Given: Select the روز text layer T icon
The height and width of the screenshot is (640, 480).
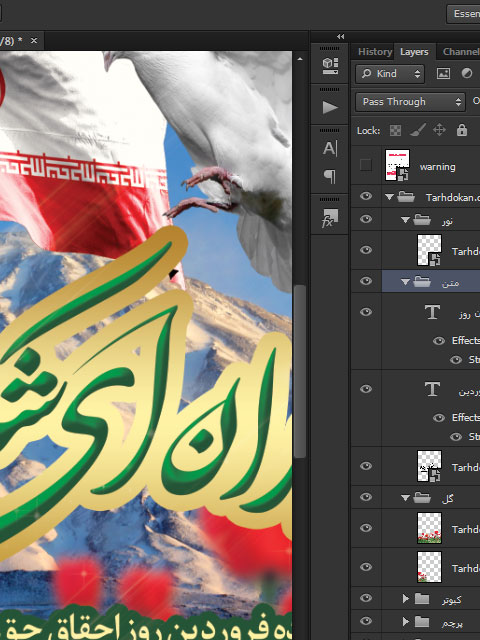Looking at the screenshot, I should [x=432, y=312].
